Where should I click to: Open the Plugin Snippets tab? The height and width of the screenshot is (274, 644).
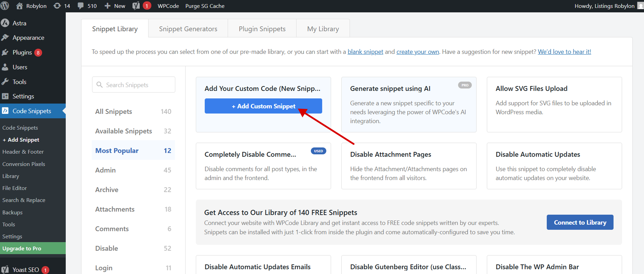pyautogui.click(x=262, y=29)
